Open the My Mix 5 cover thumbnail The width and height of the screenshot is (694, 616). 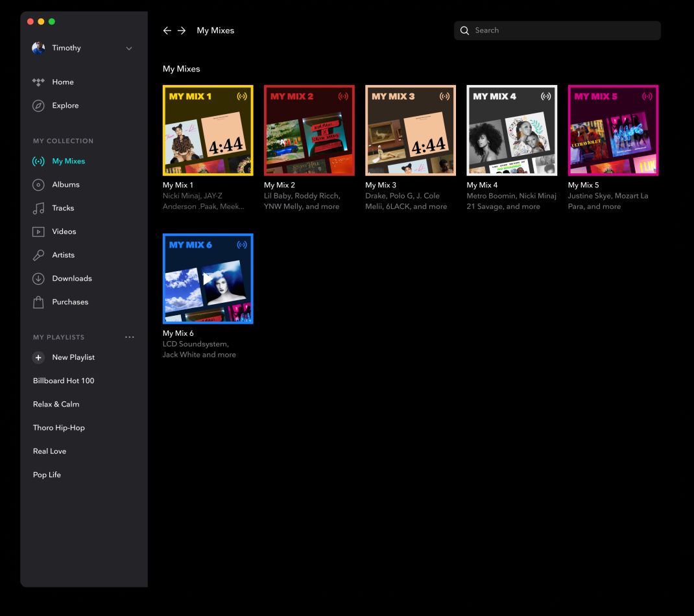[614, 130]
